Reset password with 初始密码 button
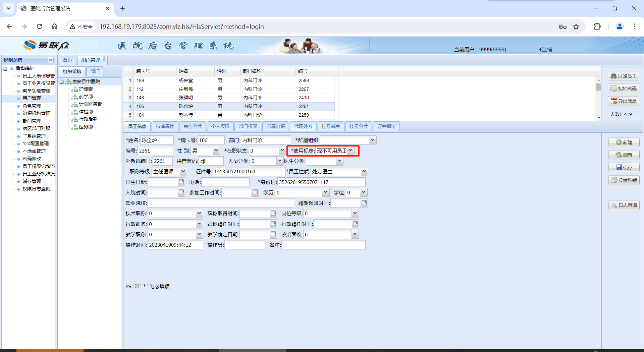Image resolution: width=644 pixels, height=352 pixels. (624, 89)
